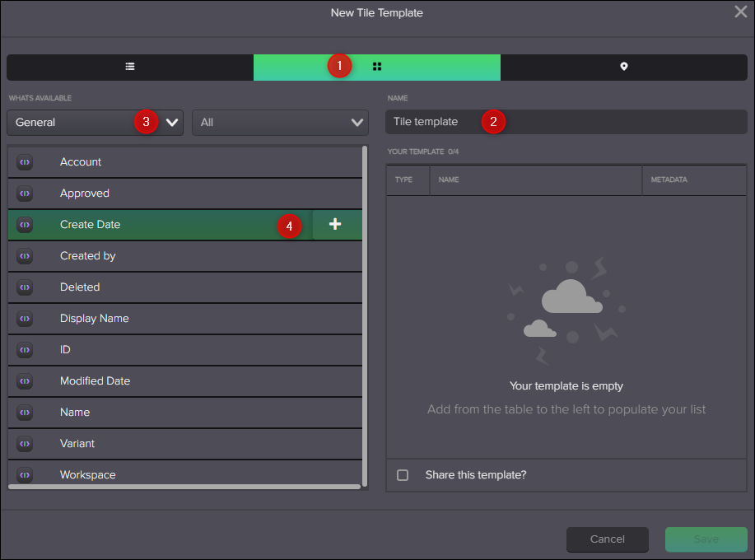The height and width of the screenshot is (560, 755).
Task: Click the field type icon beside Workspace
Action: [x=24, y=474]
